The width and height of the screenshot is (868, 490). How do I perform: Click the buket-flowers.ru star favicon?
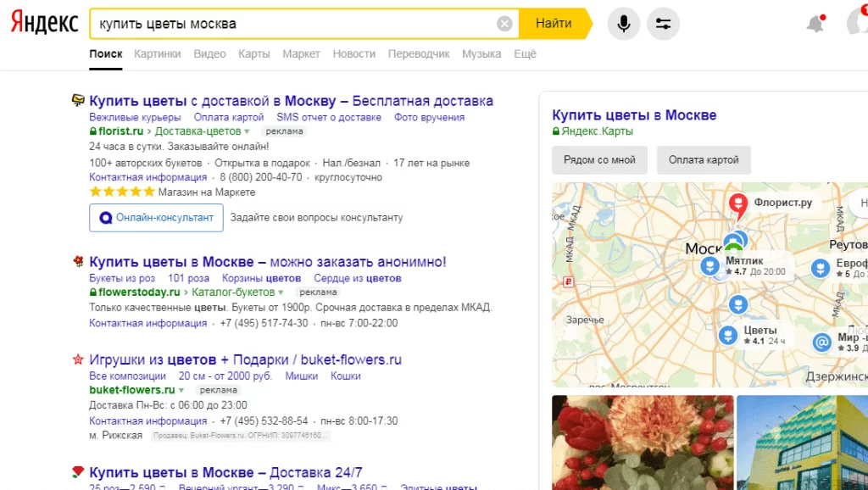click(x=78, y=359)
